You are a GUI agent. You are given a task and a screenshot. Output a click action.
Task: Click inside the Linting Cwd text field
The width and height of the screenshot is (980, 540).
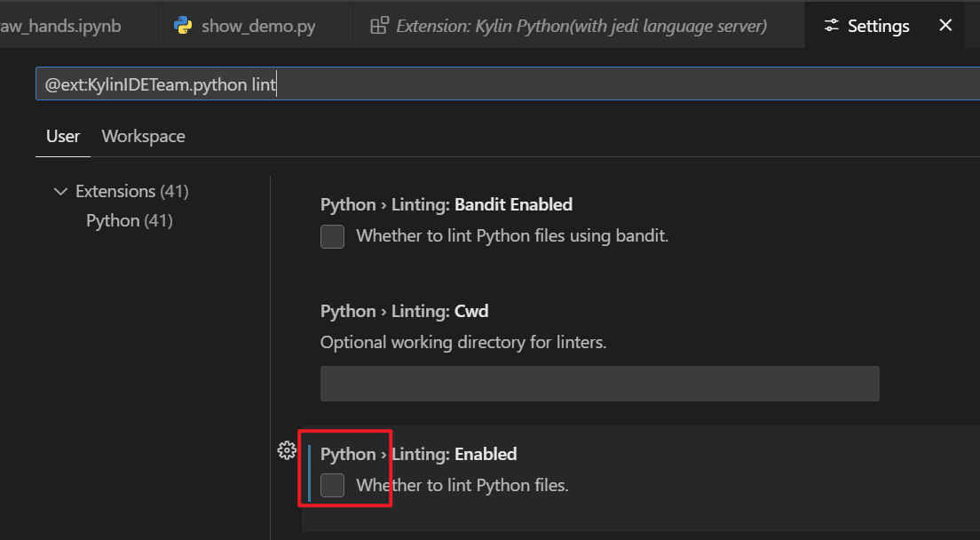pyautogui.click(x=599, y=383)
